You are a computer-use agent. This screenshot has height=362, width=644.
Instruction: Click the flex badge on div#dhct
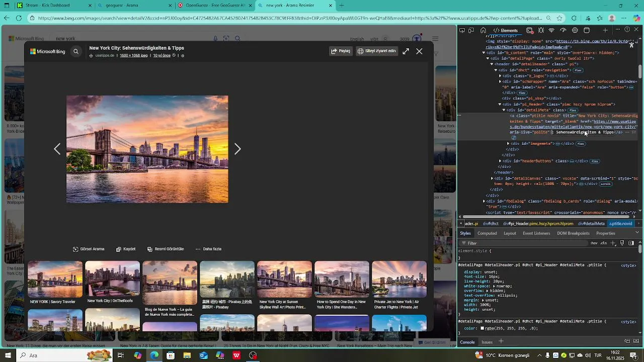pos(578,70)
